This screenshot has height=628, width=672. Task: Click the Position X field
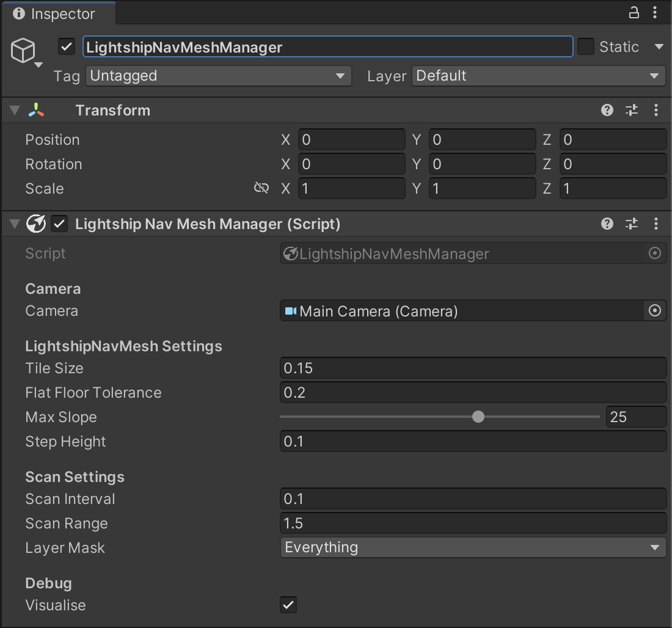[x=351, y=139]
